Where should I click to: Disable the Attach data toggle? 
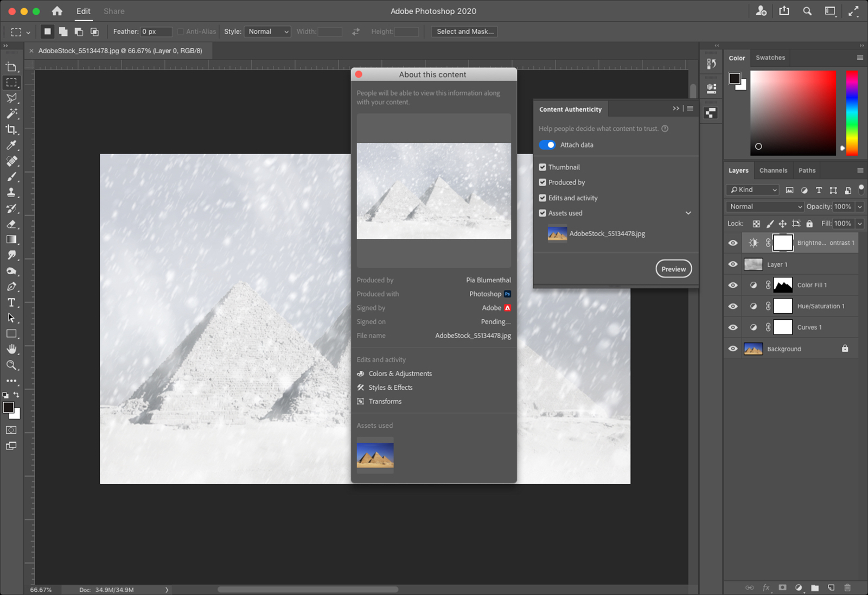coord(547,145)
